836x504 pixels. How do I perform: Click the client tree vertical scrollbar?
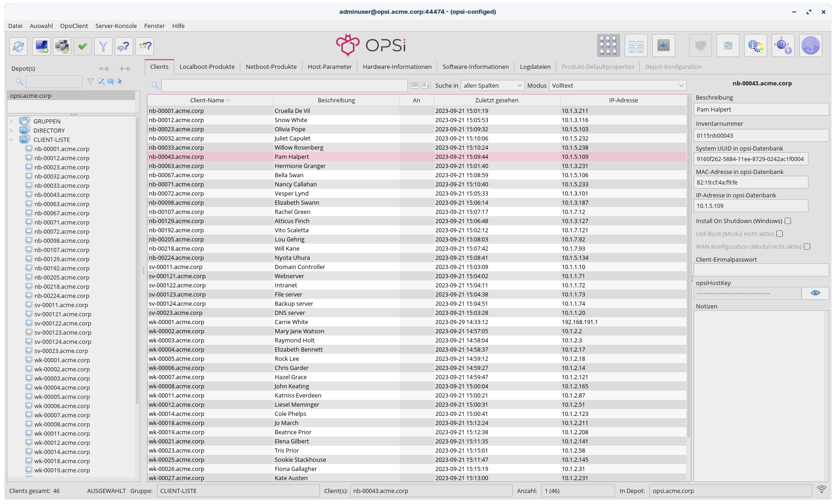(137, 260)
